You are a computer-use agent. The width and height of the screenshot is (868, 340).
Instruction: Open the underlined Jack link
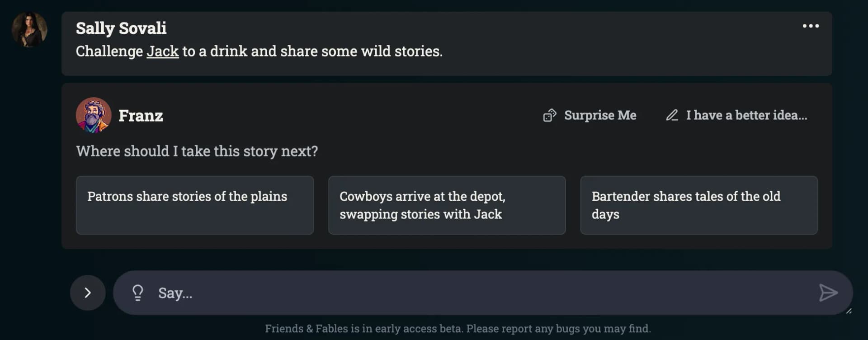[162, 52]
